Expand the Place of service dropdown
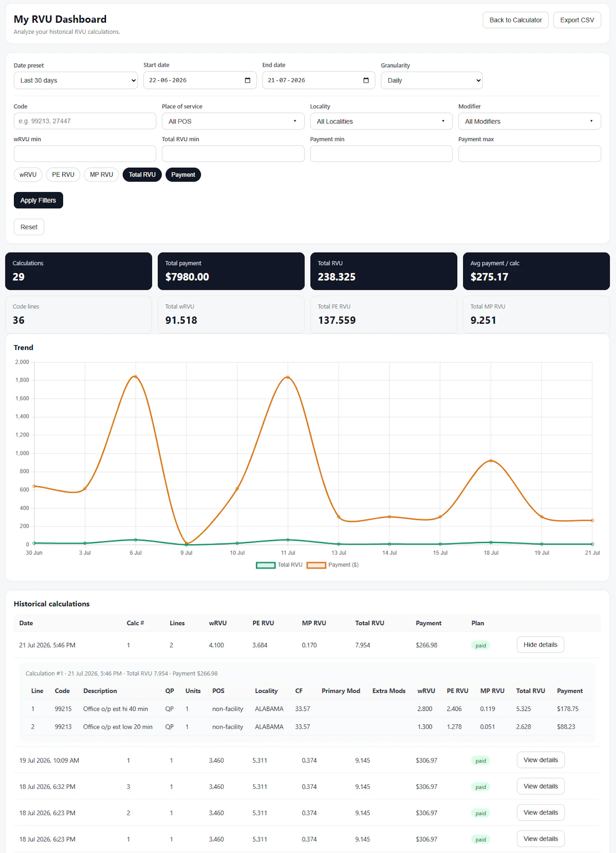The width and height of the screenshot is (616, 853). 233,121
